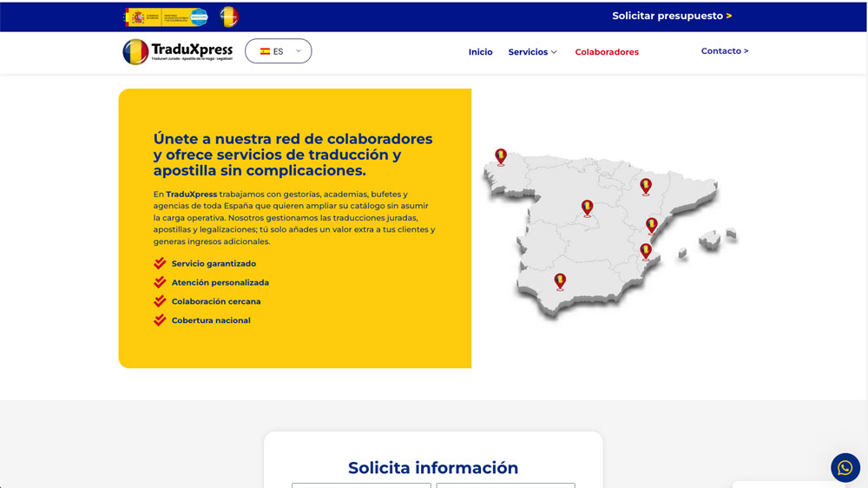
Task: Select the map pin in Galicia
Action: [x=501, y=156]
